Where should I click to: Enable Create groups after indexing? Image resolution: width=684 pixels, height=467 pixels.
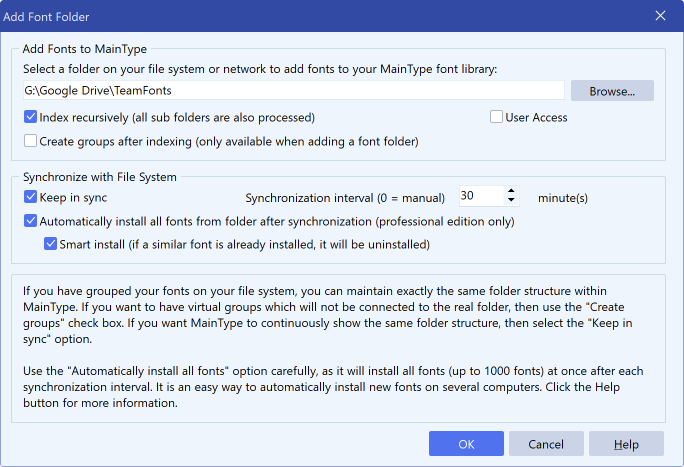point(31,141)
